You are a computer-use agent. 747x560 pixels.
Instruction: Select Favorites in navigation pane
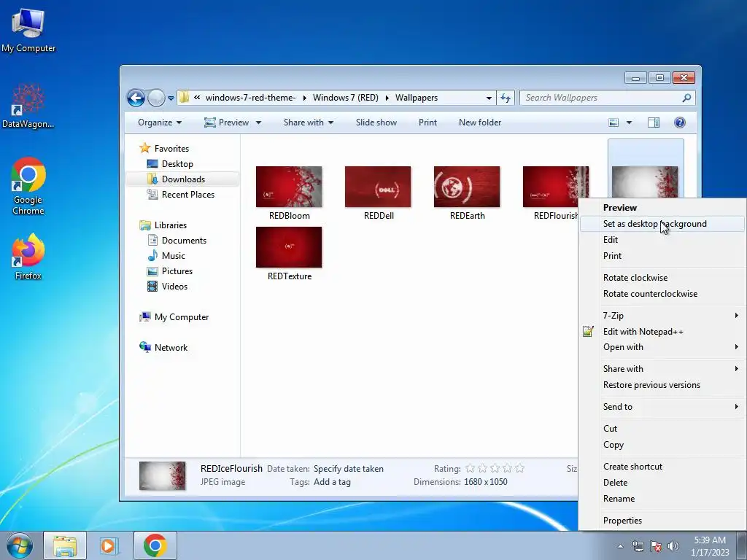[x=164, y=149]
